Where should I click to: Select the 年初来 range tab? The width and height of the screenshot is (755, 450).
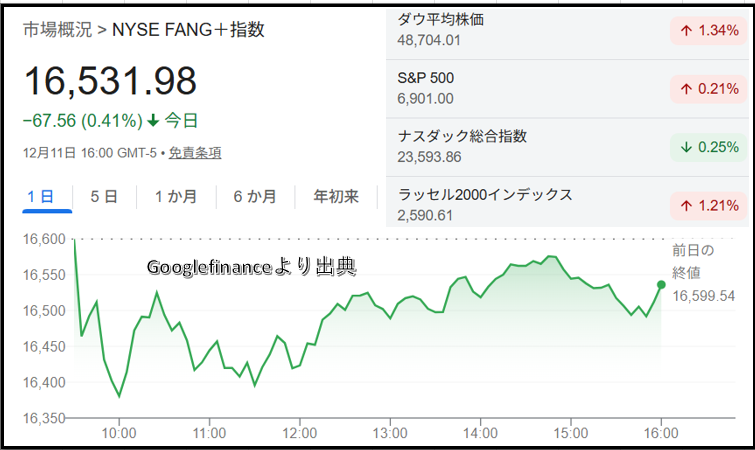pyautogui.click(x=336, y=196)
